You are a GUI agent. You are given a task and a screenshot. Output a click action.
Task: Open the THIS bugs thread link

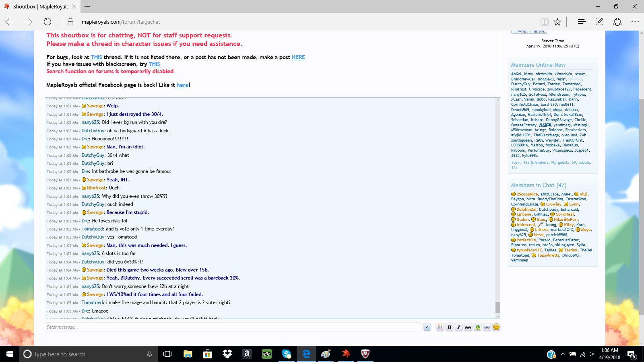[96, 57]
